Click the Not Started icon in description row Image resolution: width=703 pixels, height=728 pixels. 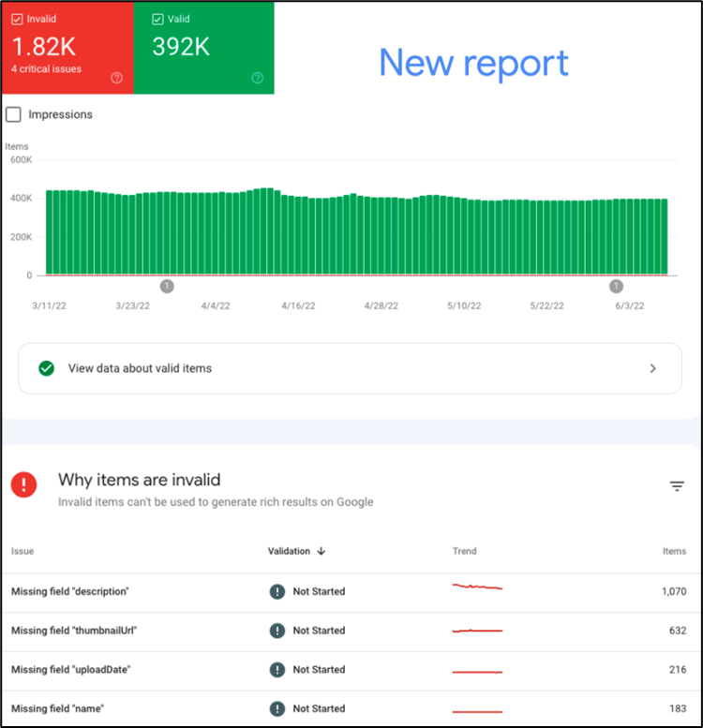(x=277, y=591)
